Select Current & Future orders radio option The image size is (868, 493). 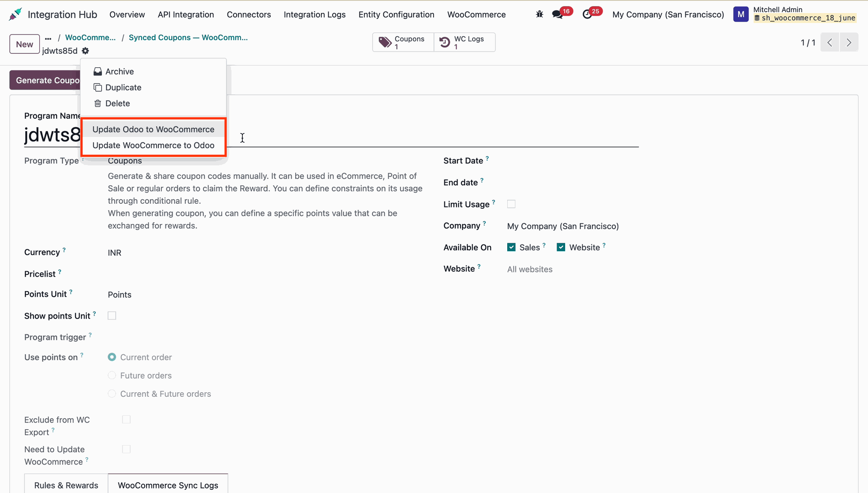[x=112, y=394]
